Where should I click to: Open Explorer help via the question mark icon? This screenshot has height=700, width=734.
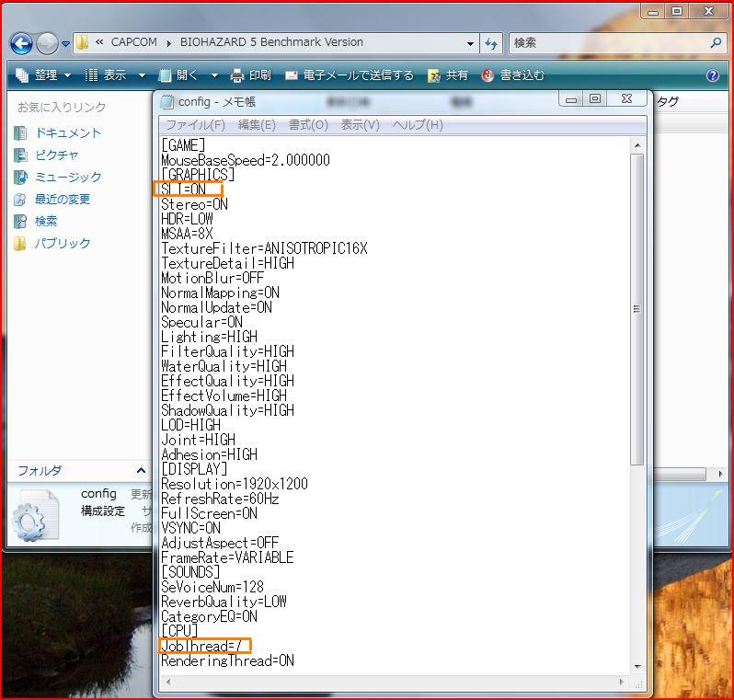(x=713, y=75)
